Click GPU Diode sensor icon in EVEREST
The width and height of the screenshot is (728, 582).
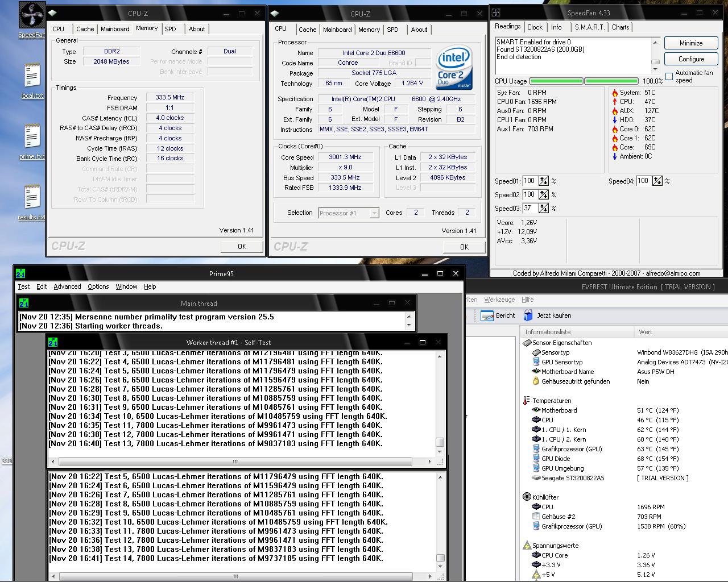(x=536, y=459)
